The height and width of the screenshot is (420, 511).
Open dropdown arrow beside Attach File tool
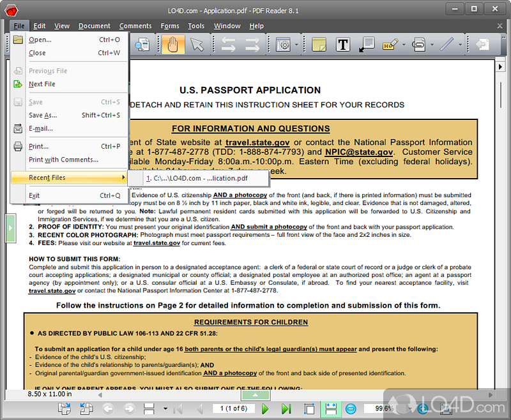[432, 45]
